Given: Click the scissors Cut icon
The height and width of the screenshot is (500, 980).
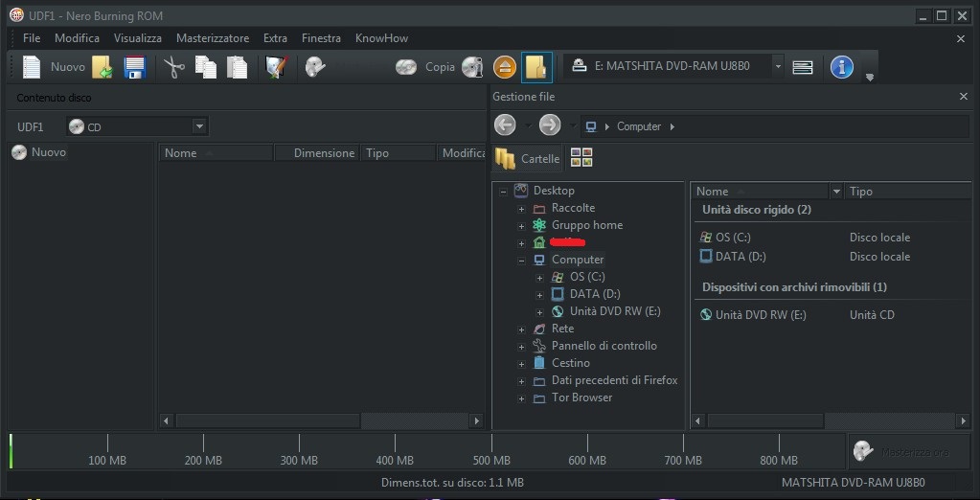Looking at the screenshot, I should click(174, 67).
